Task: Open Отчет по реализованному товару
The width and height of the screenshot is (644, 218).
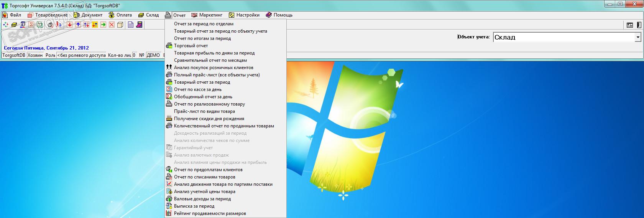Action: click(x=225, y=104)
